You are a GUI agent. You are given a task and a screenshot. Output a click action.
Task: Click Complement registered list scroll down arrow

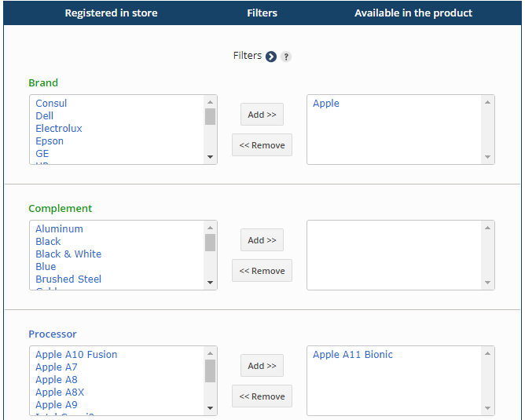coord(211,283)
